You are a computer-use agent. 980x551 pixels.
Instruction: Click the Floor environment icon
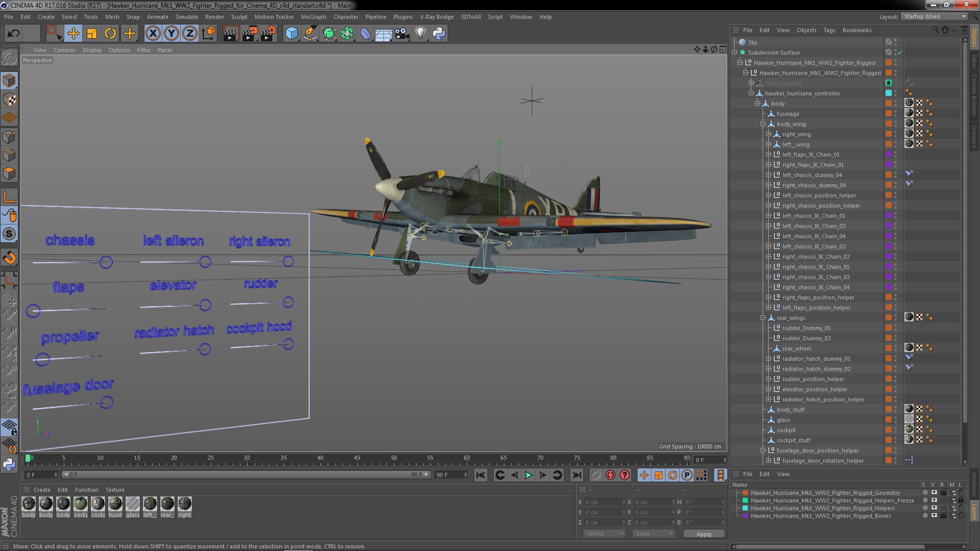tap(383, 34)
